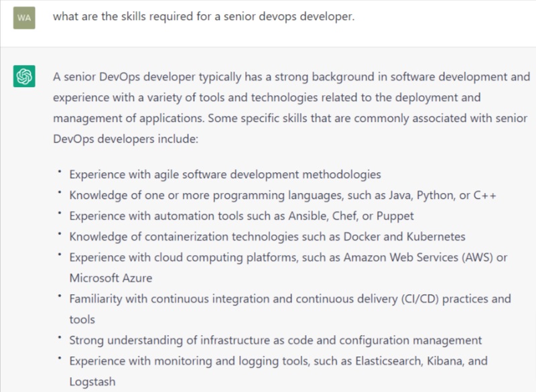This screenshot has width=536, height=392.
Task: Click the bullet point before agile methodologies
Action: [x=60, y=172]
